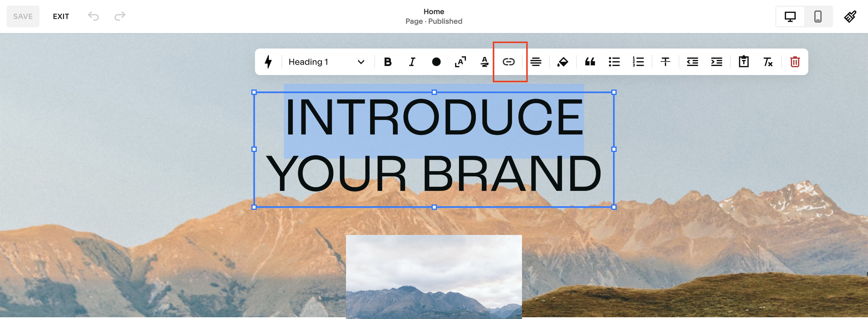The image size is (868, 319).
Task: Delete the text block with trash icon
Action: [795, 62]
